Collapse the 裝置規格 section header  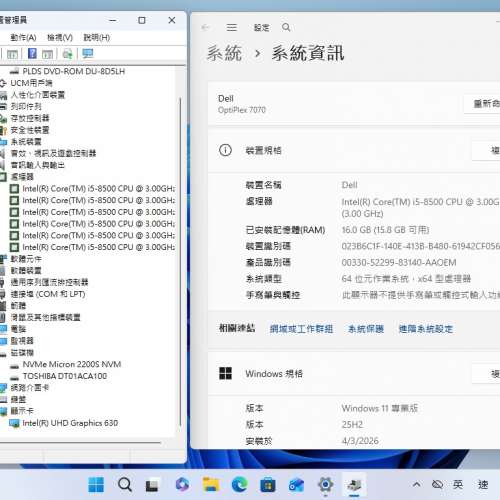pos(354,150)
